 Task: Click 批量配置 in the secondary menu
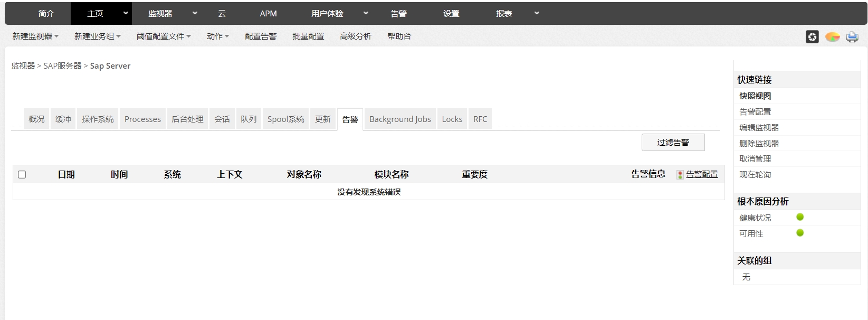pos(308,36)
